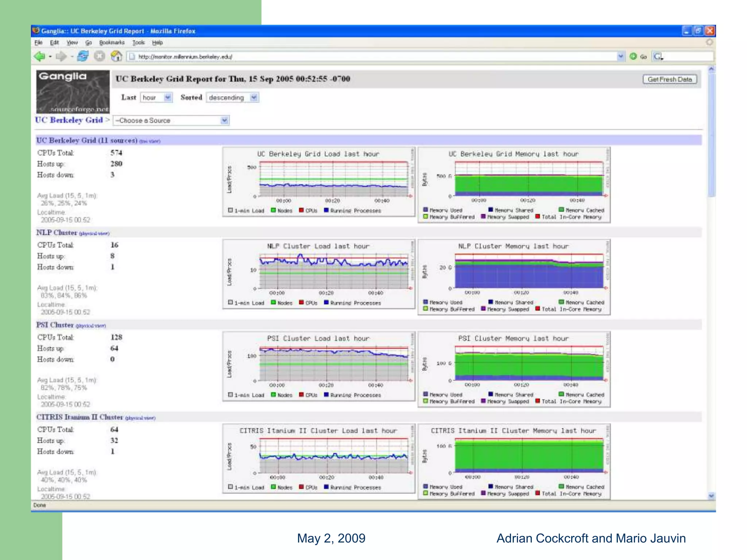This screenshot has width=747, height=560.
Task: Click the Back navigation arrow
Action: pos(39,57)
